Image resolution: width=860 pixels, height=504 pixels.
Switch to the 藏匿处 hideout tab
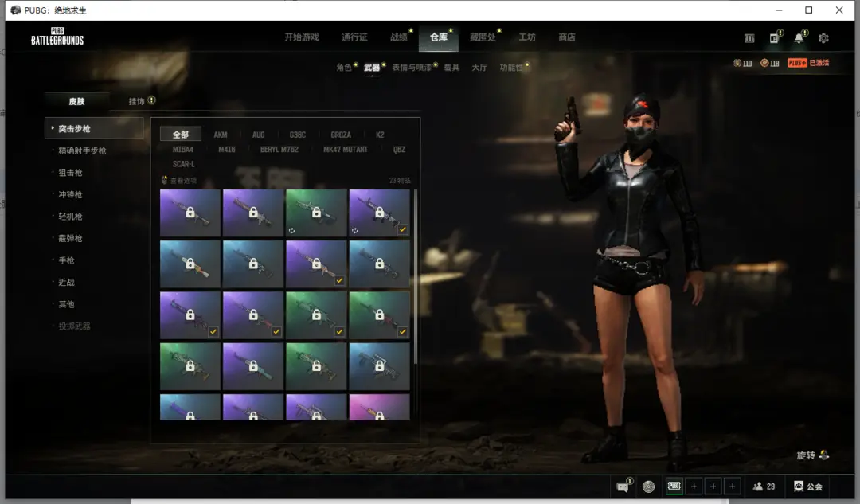(x=483, y=37)
